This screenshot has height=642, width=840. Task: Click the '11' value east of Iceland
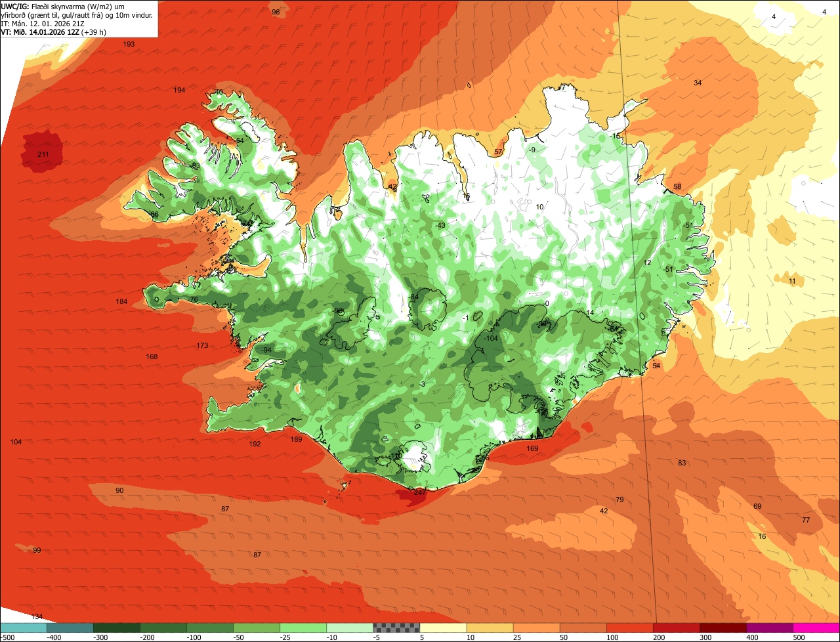point(792,281)
